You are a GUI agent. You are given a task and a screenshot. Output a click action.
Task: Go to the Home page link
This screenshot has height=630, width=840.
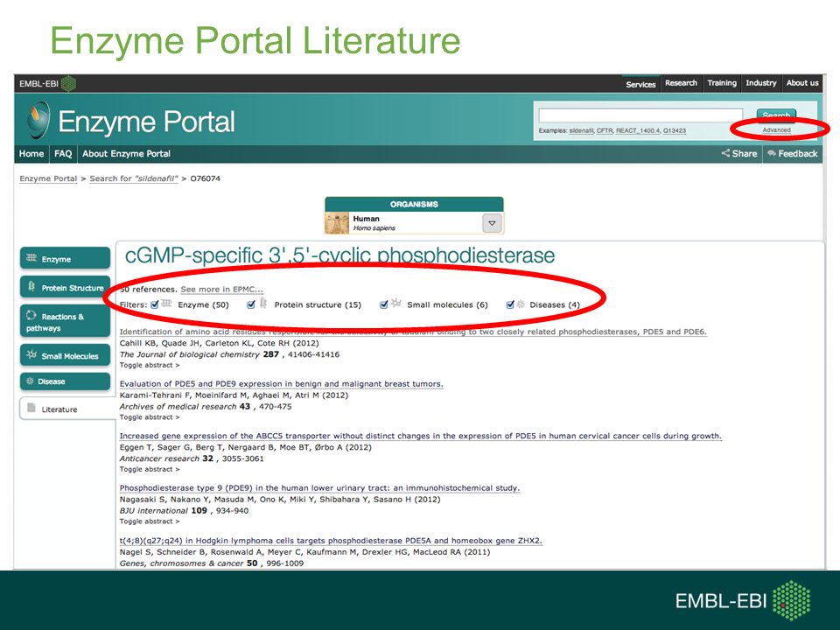point(31,154)
